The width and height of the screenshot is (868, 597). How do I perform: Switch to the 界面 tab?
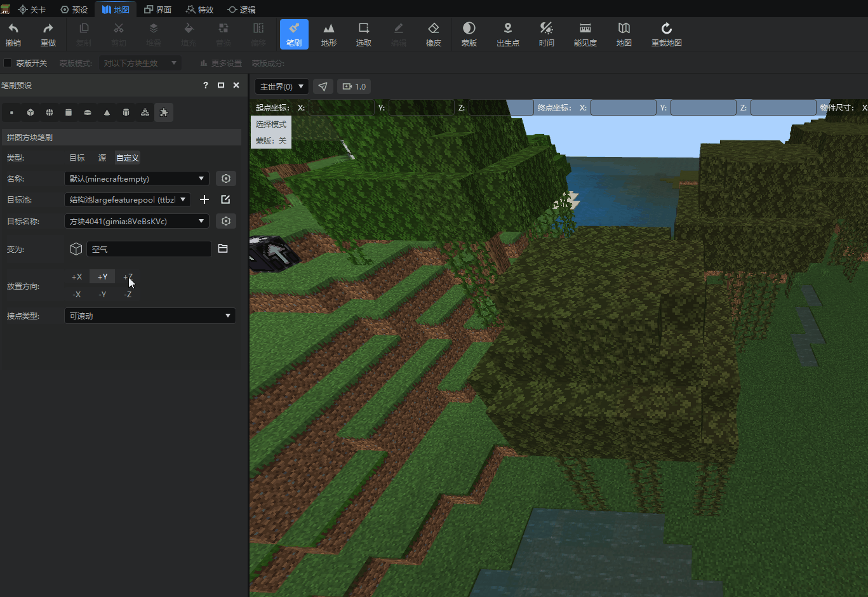[x=157, y=10]
